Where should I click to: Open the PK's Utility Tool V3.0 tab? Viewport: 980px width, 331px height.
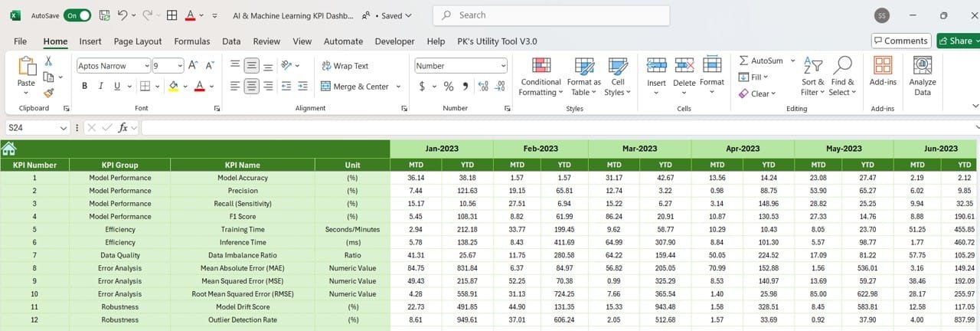497,41
